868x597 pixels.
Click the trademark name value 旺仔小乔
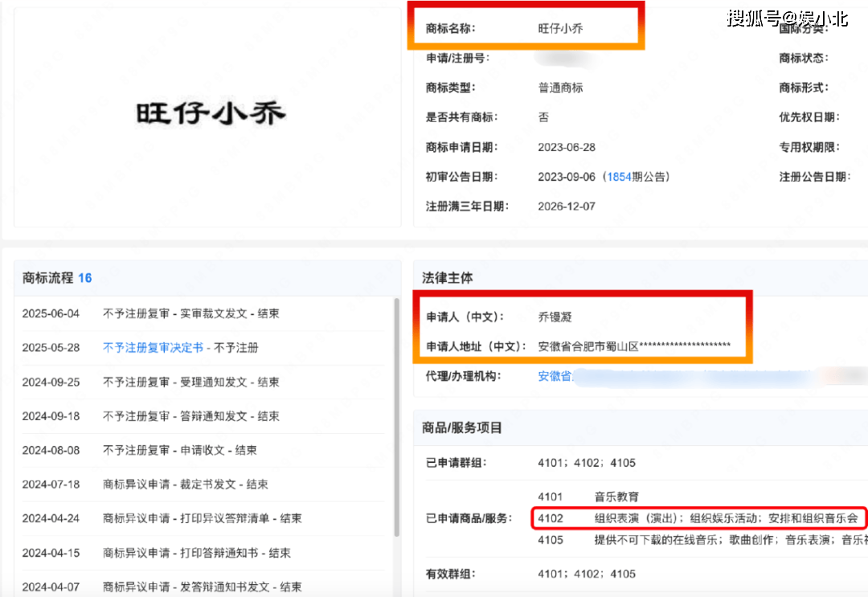[560, 29]
